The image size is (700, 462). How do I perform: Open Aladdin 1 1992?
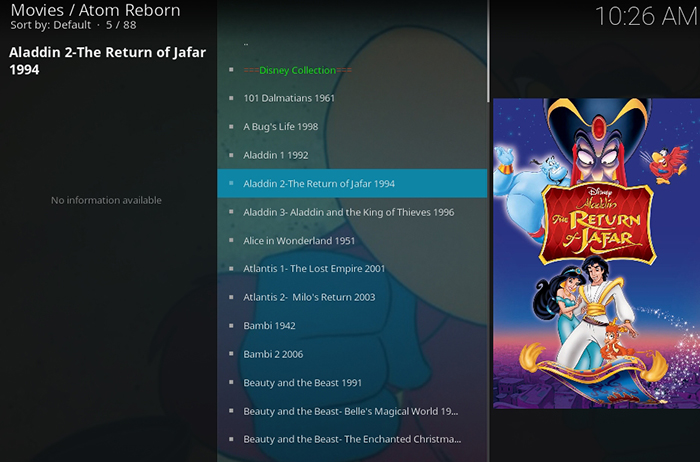[x=352, y=155]
